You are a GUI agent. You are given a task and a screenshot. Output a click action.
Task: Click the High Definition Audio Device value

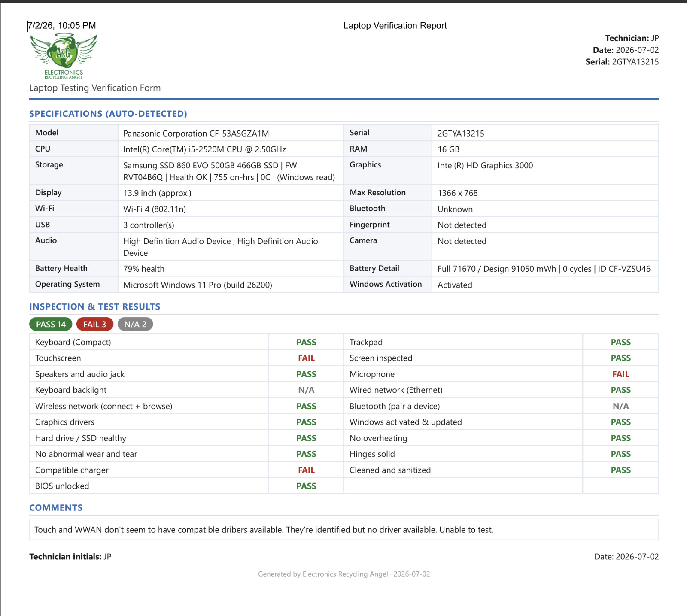click(221, 247)
